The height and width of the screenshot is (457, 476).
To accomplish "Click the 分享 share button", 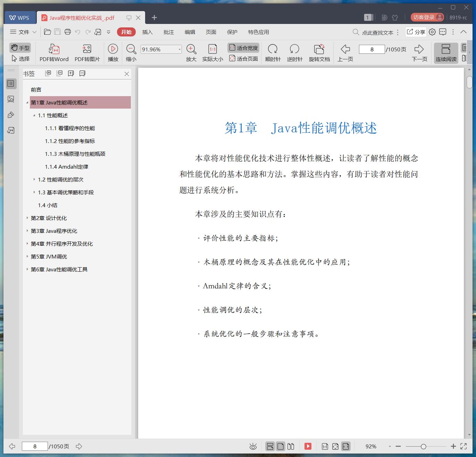I will click(x=416, y=32).
